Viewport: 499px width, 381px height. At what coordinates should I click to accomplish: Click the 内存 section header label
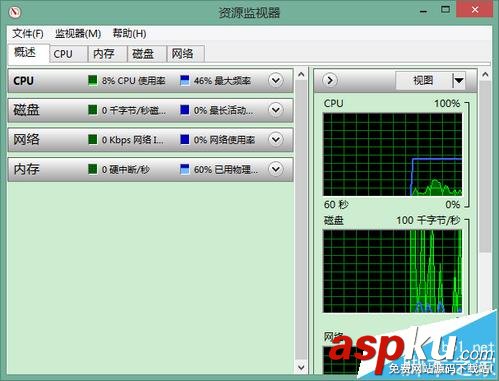(x=26, y=169)
